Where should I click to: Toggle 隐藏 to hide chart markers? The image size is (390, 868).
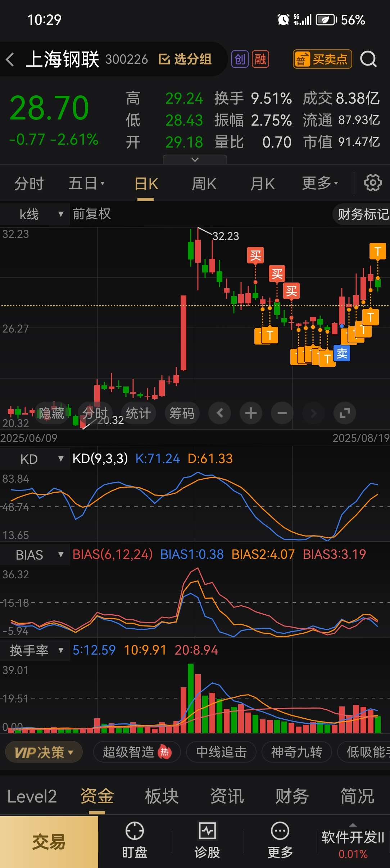click(51, 413)
